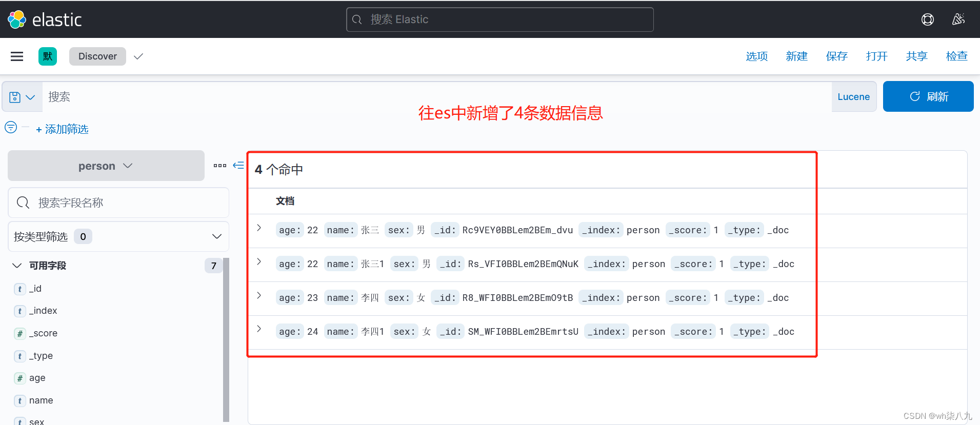Screen dimensions: 980x425
Task: Click the 共享 menu item
Action: (x=916, y=56)
